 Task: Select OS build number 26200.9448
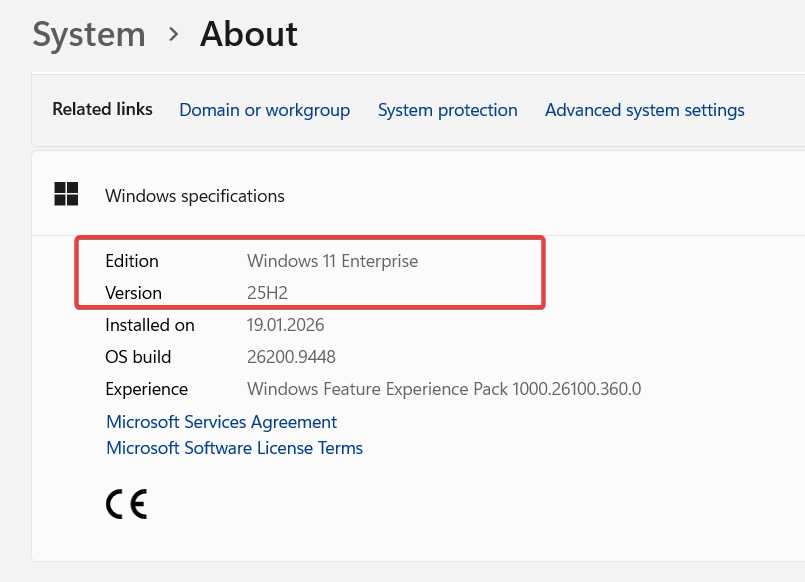point(291,357)
